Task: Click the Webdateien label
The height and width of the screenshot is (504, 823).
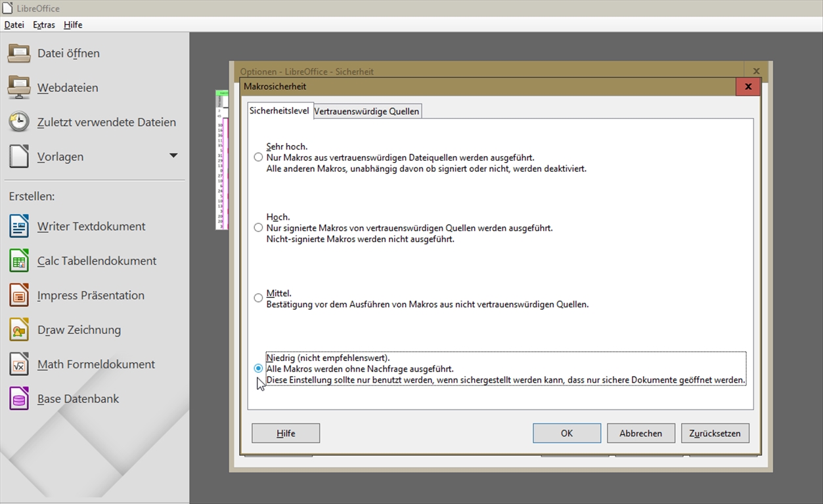Action: [68, 87]
